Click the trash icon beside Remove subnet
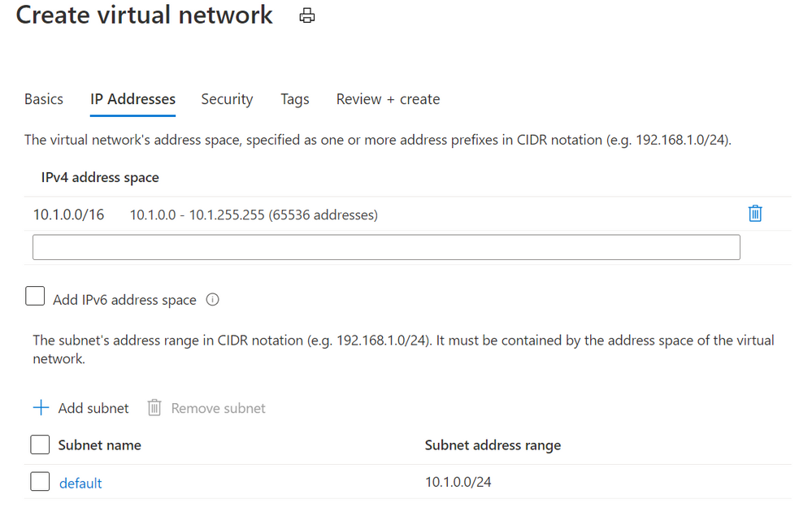Viewport: 812px width, 525px height. [x=154, y=407]
